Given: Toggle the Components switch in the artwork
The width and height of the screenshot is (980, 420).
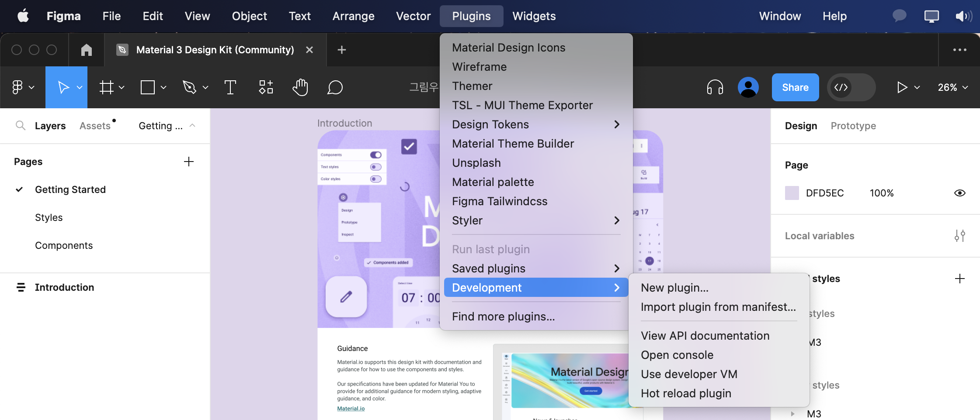Looking at the screenshot, I should click(x=375, y=155).
